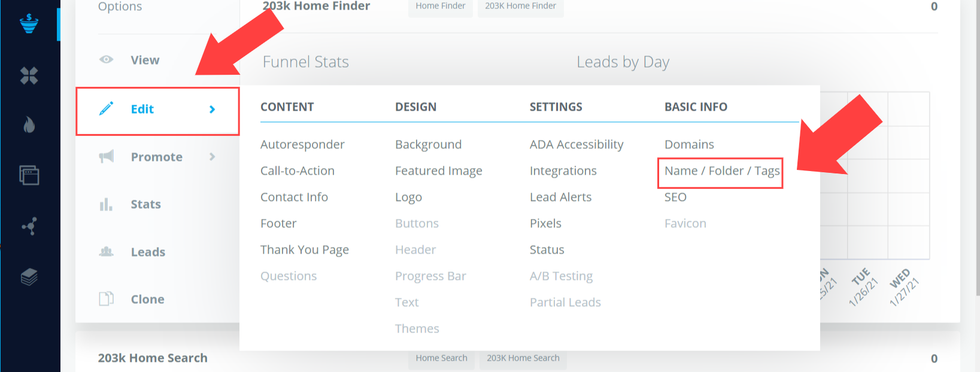This screenshot has width=980, height=372.
Task: Click the four-square tools sidebar icon
Action: [x=29, y=75]
